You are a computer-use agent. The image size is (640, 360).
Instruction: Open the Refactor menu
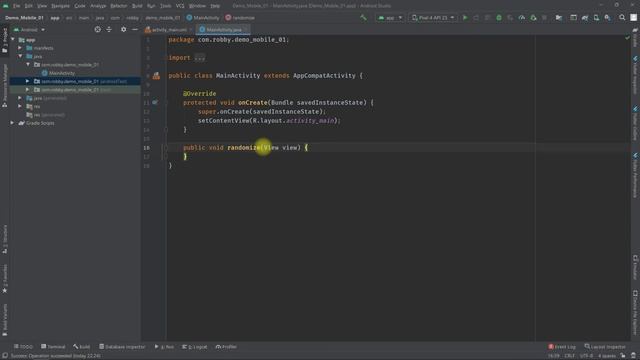click(119, 6)
